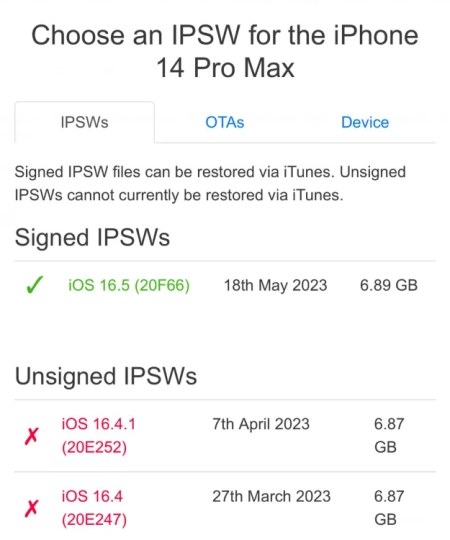Click the iTunes restore description paragraph
Screen dimensions: 450x540
tap(210, 184)
